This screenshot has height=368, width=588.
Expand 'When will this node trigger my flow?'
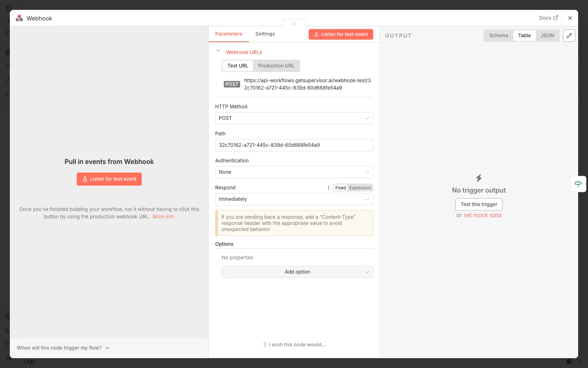pos(63,348)
